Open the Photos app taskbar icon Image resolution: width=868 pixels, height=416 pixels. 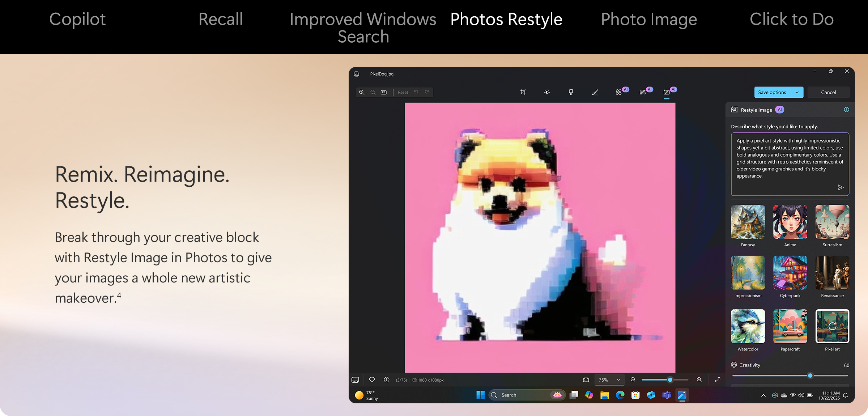[682, 395]
